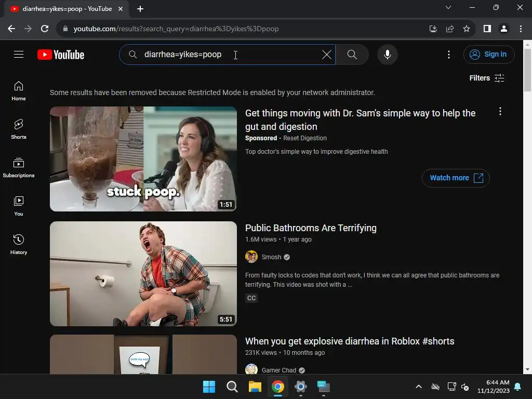The image size is (532, 399).
Task: Open the Public Bathrooms Are Terrifying thumbnail
Action: [143, 274]
